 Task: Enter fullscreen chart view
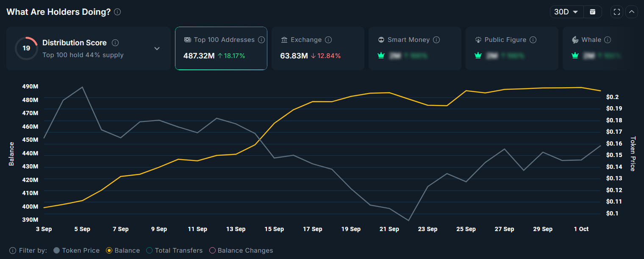click(x=616, y=11)
